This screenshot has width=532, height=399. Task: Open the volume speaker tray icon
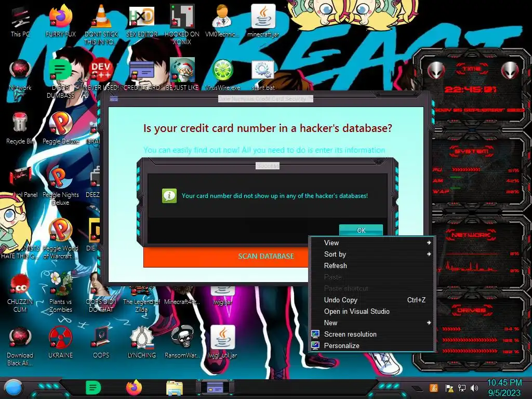pos(474,388)
